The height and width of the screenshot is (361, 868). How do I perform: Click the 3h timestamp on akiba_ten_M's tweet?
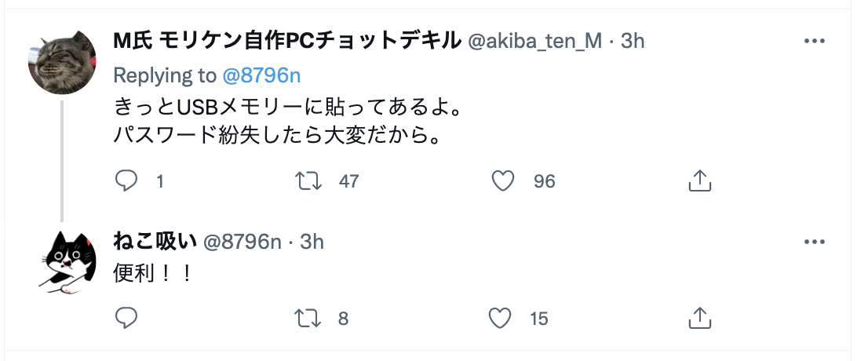633,42
